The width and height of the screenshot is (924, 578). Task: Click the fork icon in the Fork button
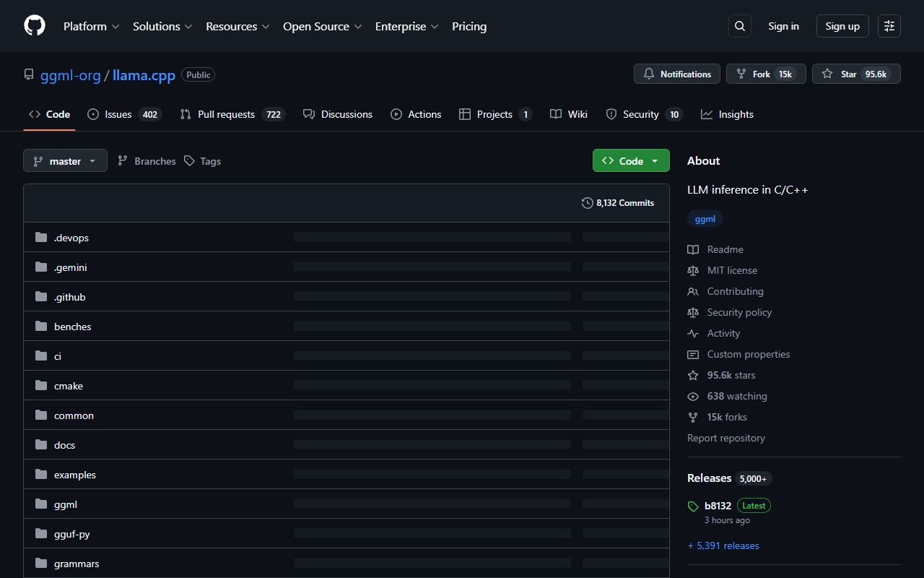pyautogui.click(x=741, y=73)
